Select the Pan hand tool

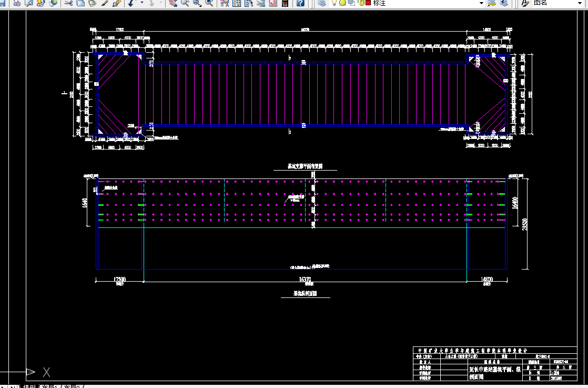pyautogui.click(x=173, y=3)
